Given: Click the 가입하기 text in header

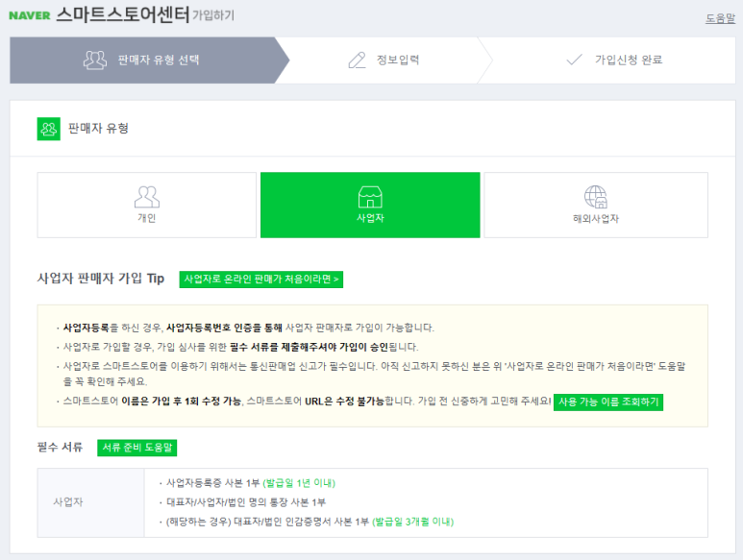Looking at the screenshot, I should 213,15.
